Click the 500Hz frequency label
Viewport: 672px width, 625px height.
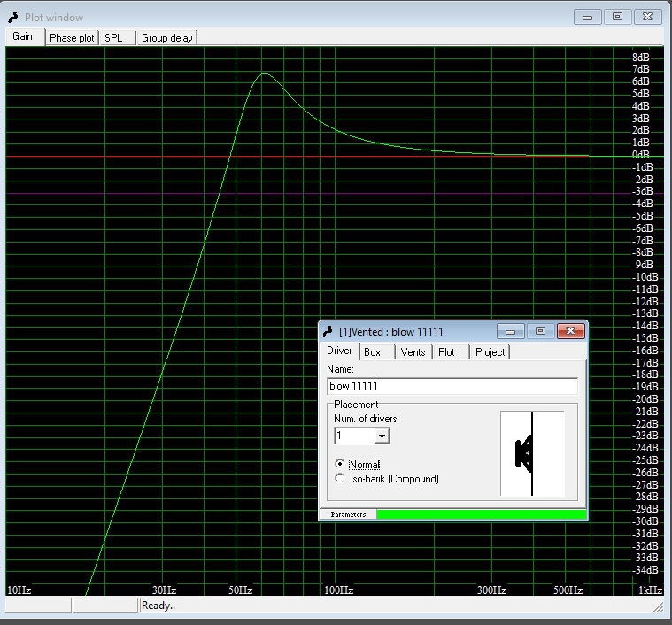[568, 590]
